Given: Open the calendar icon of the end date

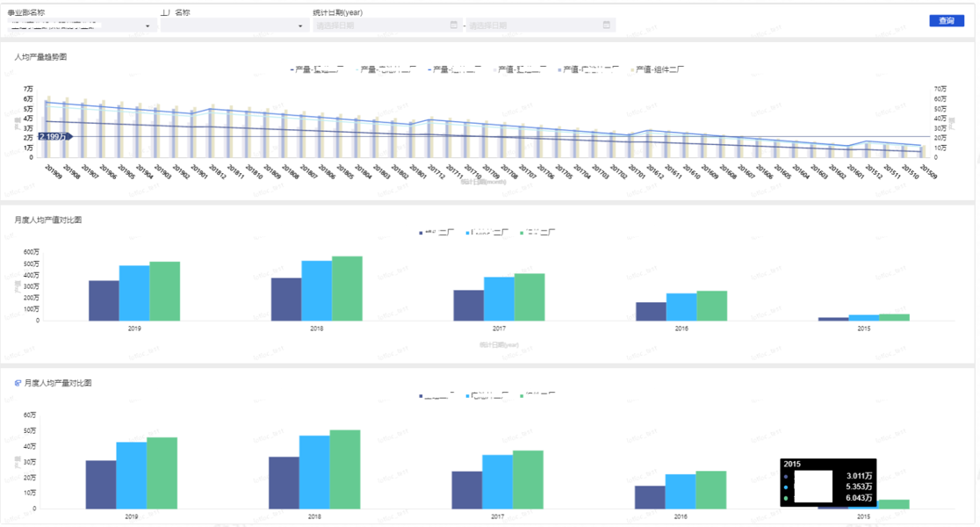Looking at the screenshot, I should click(606, 25).
